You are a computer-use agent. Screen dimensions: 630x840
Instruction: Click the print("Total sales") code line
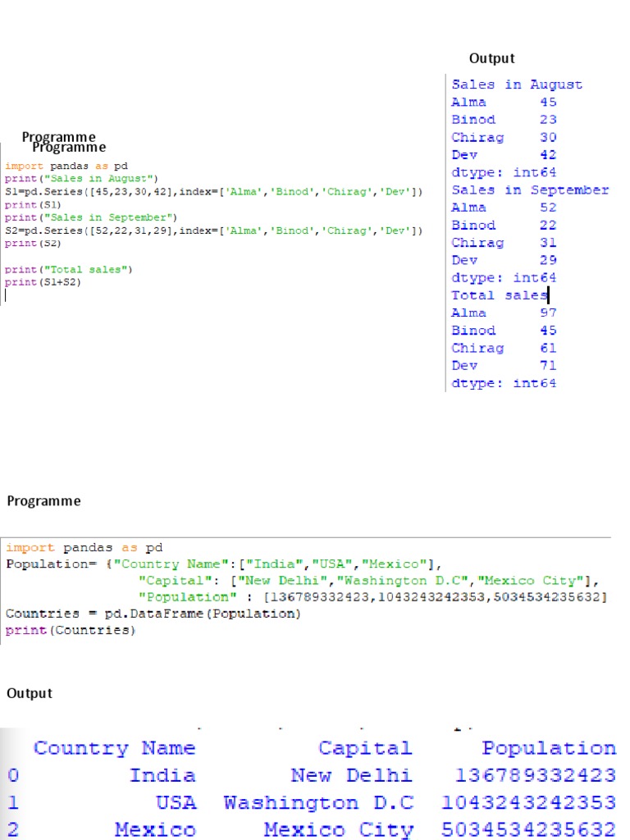click(x=69, y=269)
